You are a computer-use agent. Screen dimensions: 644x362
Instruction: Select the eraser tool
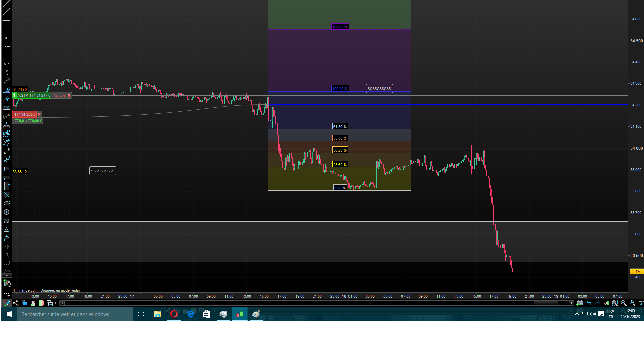(x=6, y=151)
